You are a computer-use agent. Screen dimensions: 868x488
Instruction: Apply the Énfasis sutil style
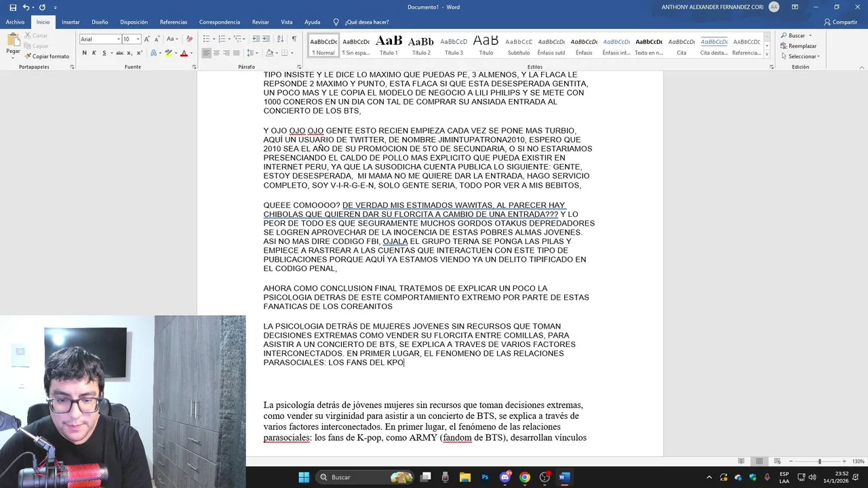pos(551,45)
